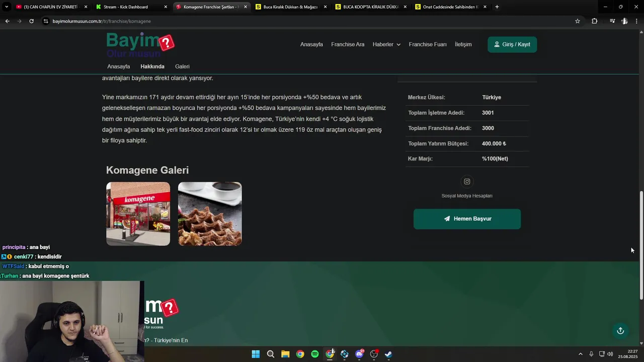Image resolution: width=644 pixels, height=362 pixels.
Task: Close the Komagene Franchise Şartları tab
Action: tap(246, 7)
